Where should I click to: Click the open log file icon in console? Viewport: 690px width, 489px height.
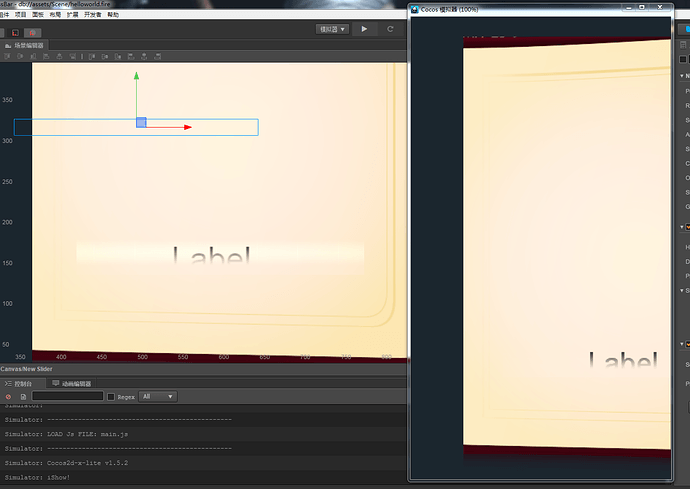[23, 397]
